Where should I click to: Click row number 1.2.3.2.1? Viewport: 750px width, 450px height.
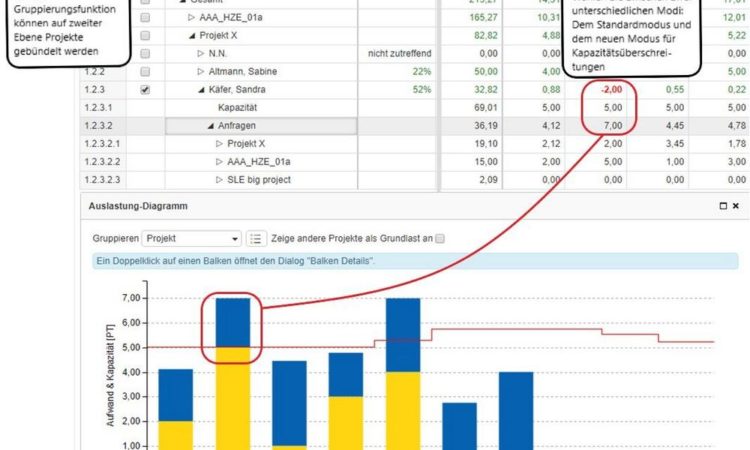pyautogui.click(x=102, y=143)
